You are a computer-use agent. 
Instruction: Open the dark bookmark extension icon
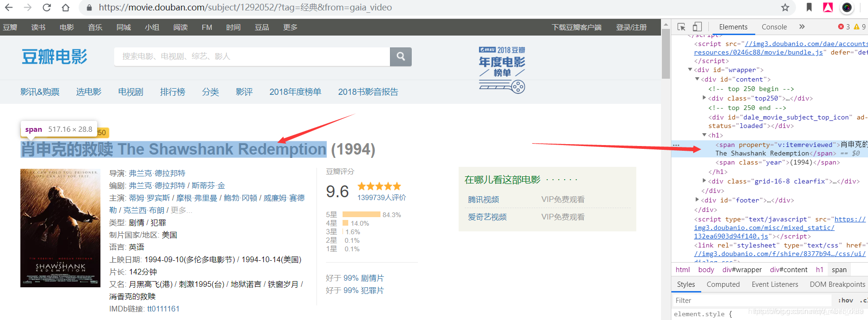pyautogui.click(x=809, y=7)
